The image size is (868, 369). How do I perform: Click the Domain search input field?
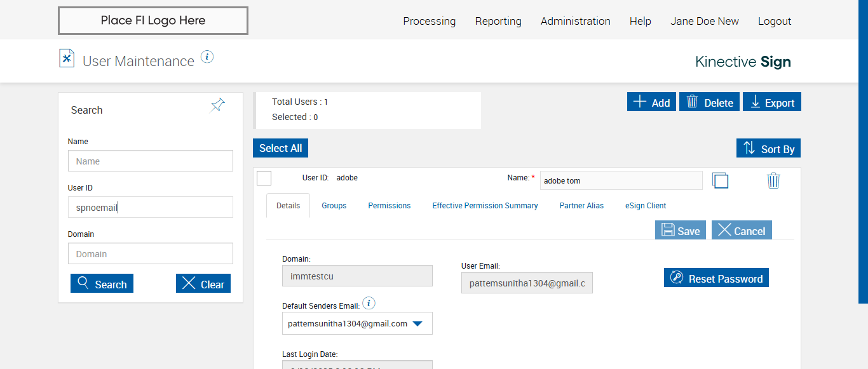coord(151,254)
